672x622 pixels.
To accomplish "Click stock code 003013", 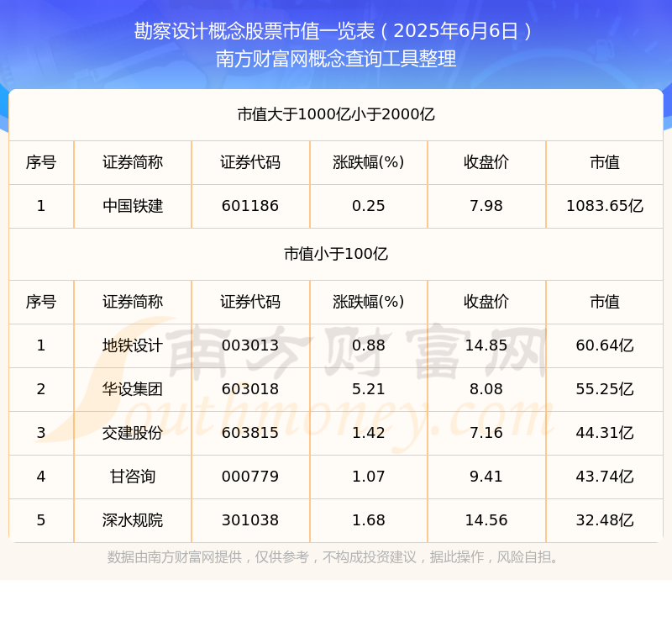I will point(250,345).
